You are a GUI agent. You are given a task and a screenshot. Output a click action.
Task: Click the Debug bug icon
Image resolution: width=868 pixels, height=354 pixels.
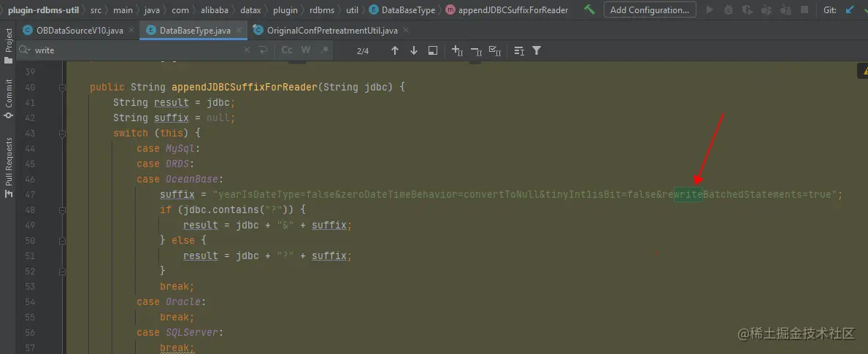click(x=729, y=9)
